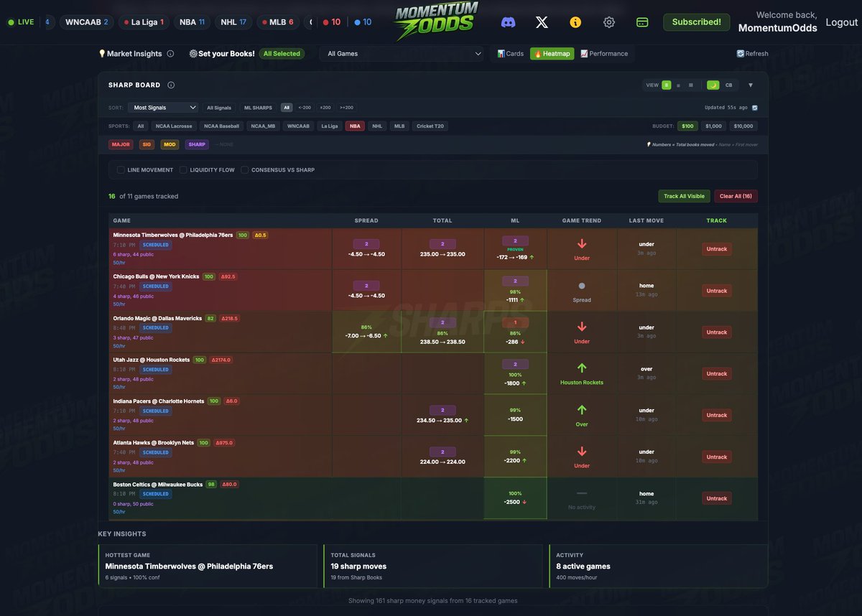Click the Set your Books gear label
This screenshot has width=862, height=616.
click(222, 54)
